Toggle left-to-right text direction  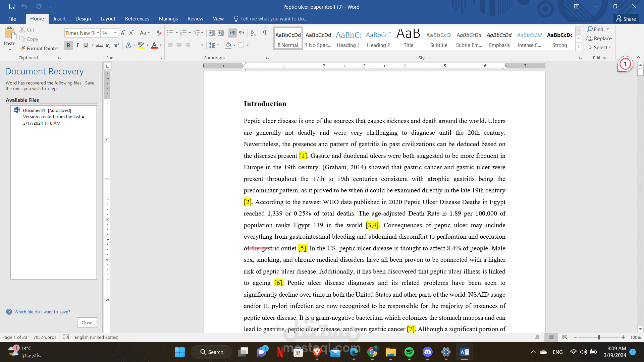pyautogui.click(x=232, y=33)
